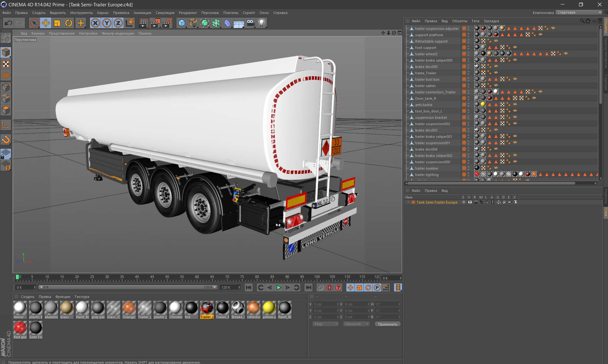Select the trailer lighting object
Screen dimensions: 608x364
pyautogui.click(x=427, y=175)
